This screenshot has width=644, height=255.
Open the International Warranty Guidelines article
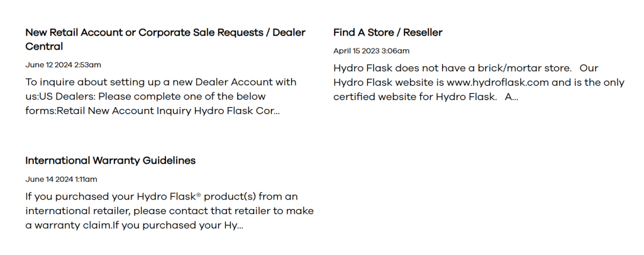coord(110,161)
